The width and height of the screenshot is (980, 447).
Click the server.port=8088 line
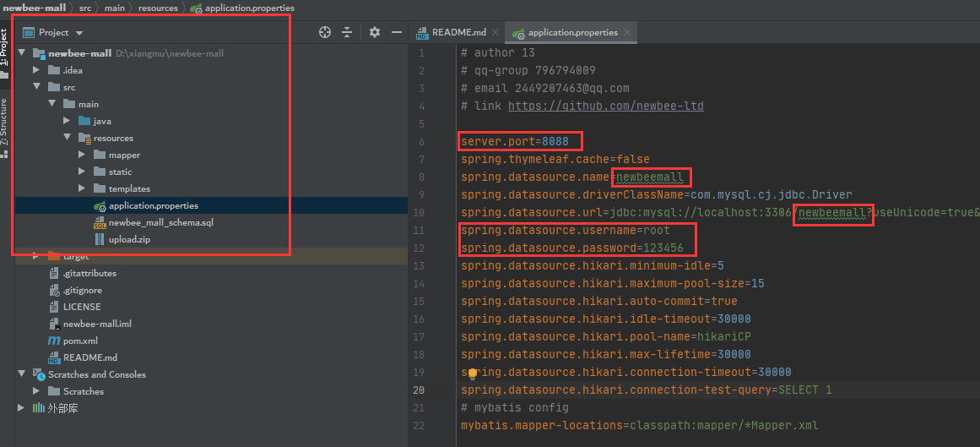tap(514, 141)
